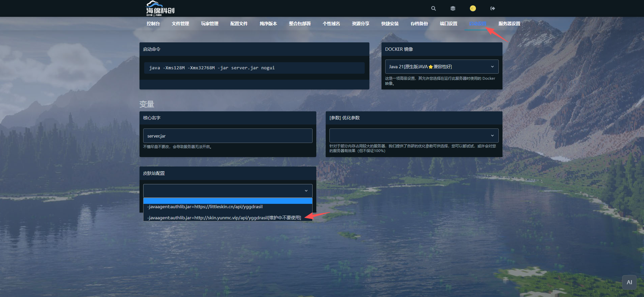The width and height of the screenshot is (644, 297).
Task: Click the search magnifier icon in header
Action: [433, 8]
